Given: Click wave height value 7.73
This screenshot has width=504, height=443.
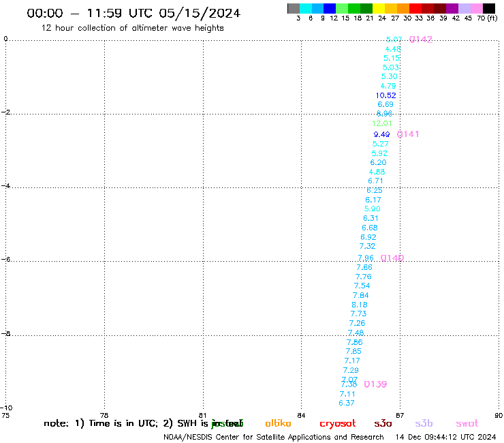Looking at the screenshot, I should click(x=358, y=314).
